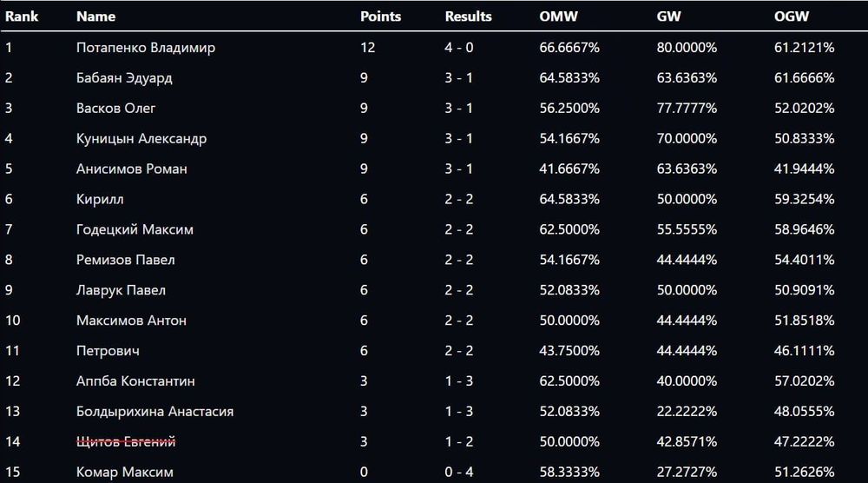Select the crossed-out name Щитов Евгений
The image size is (868, 483).
tap(126, 442)
